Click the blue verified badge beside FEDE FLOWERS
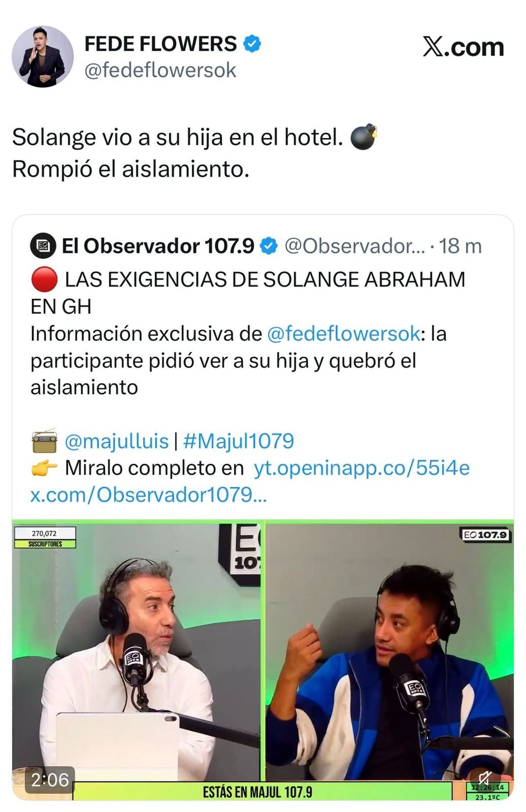 point(252,44)
